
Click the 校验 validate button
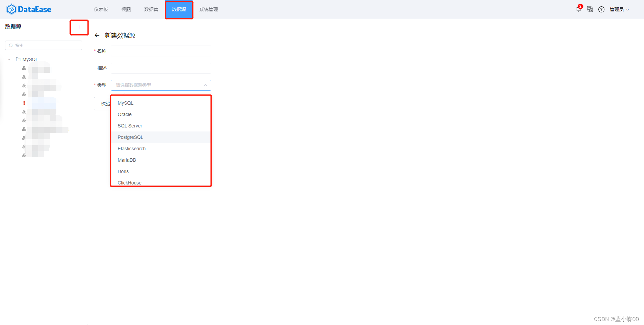click(x=105, y=104)
